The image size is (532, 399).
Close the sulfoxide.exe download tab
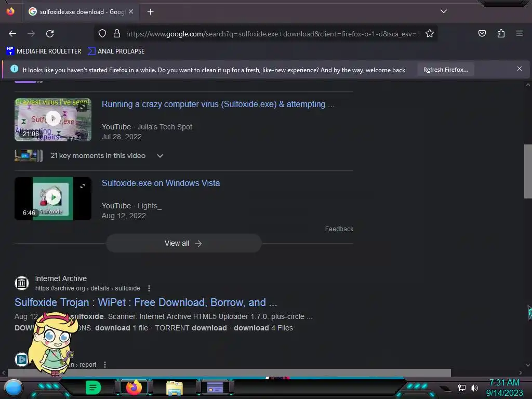[x=131, y=11]
